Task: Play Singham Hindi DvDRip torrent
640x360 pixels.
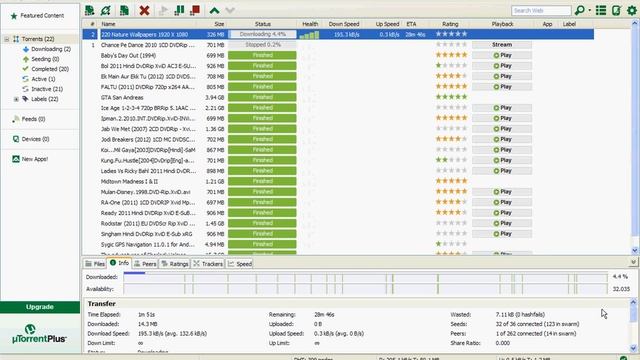Action: (x=502, y=234)
